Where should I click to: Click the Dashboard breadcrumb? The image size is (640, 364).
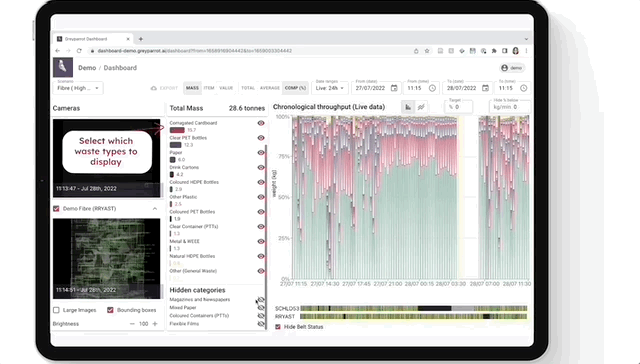pos(120,68)
